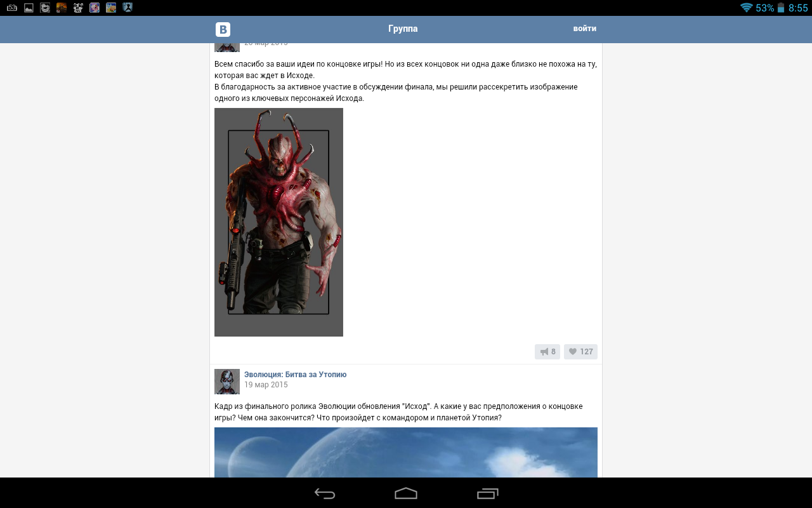The height and width of the screenshot is (508, 812).
Task: Tap the 53 battery notification icon
Action: [x=12, y=8]
